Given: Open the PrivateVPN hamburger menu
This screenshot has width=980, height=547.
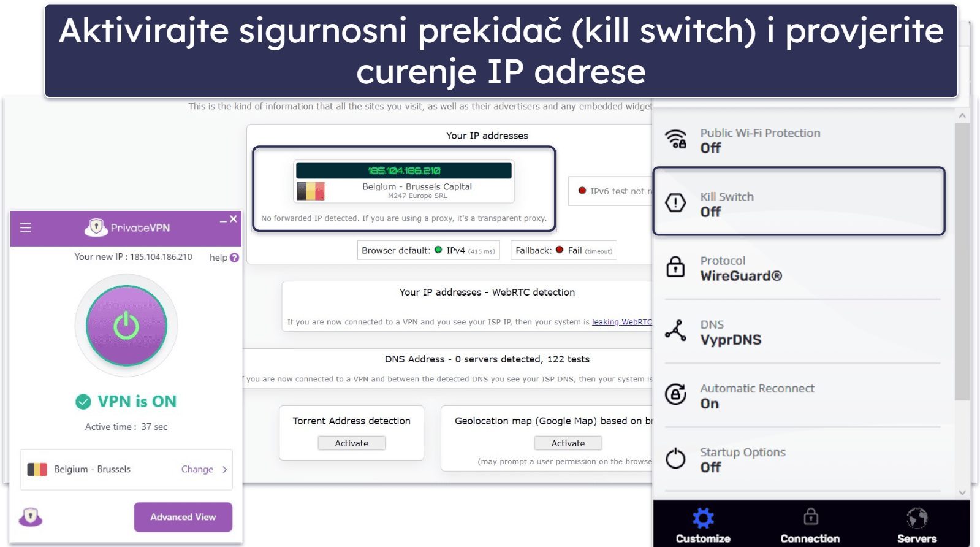Looking at the screenshot, I should 25,228.
